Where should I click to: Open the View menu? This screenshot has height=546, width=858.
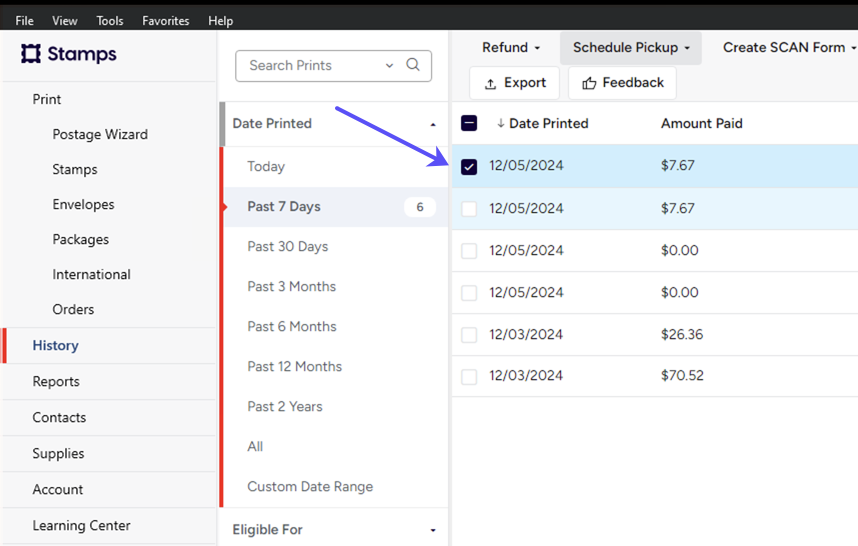[65, 21]
